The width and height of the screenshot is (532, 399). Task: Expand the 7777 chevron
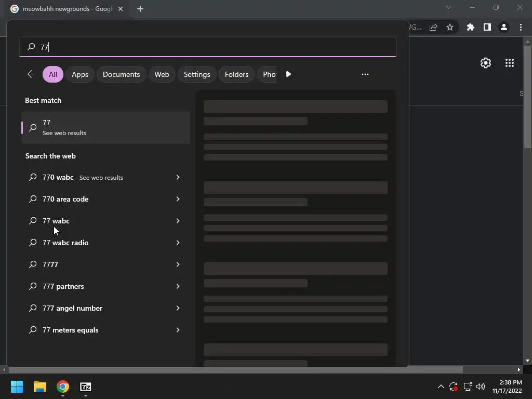point(178,264)
